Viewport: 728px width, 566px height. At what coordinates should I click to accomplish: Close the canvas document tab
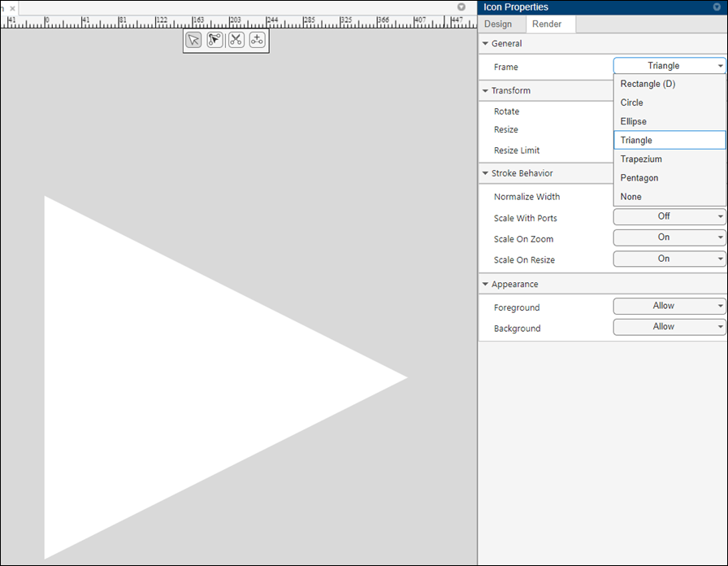pos(12,8)
